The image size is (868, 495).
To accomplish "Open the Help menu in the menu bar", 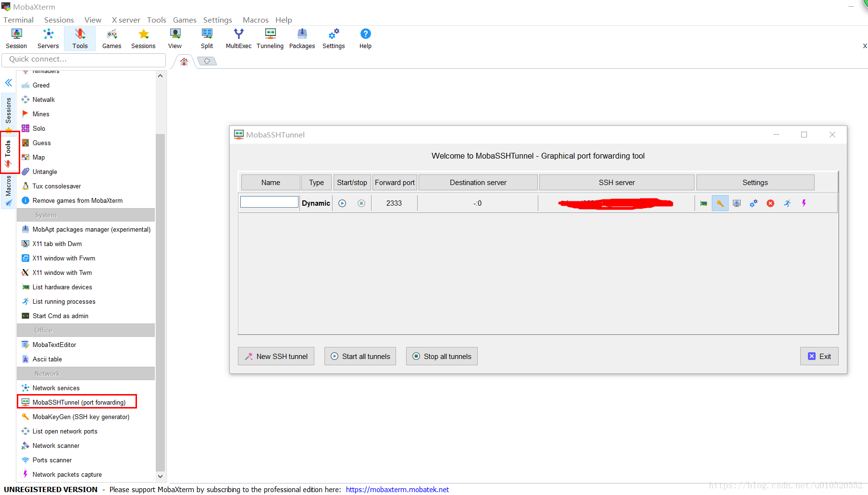I will coord(284,20).
